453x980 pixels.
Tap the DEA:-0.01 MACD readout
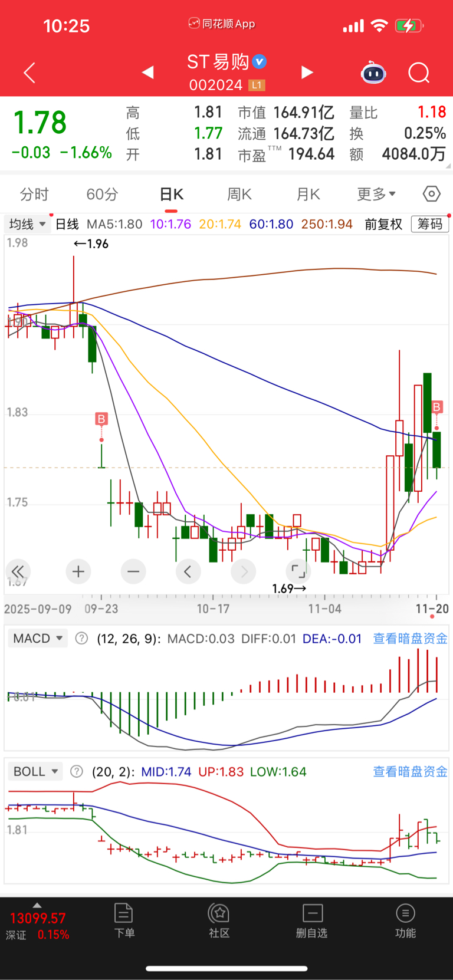pyautogui.click(x=332, y=639)
